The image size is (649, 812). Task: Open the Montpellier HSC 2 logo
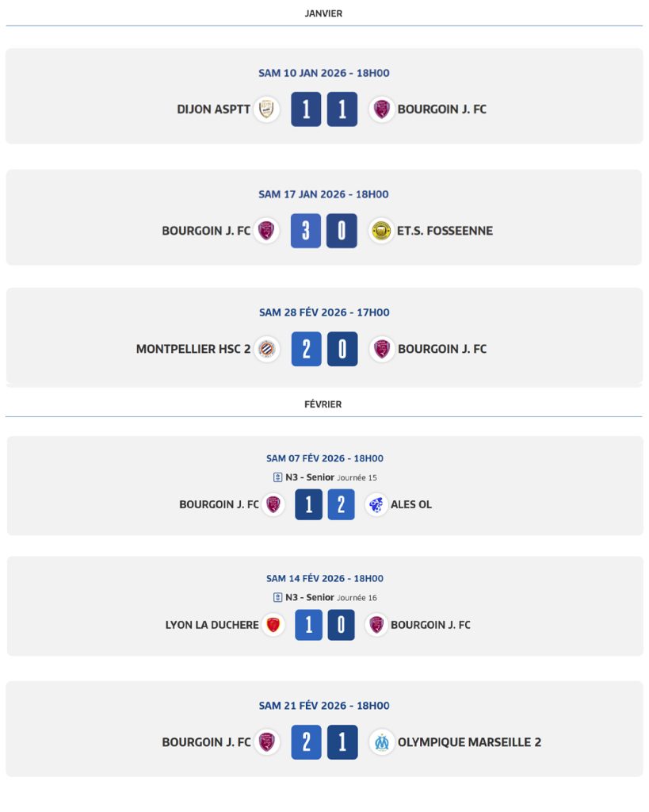tap(267, 349)
